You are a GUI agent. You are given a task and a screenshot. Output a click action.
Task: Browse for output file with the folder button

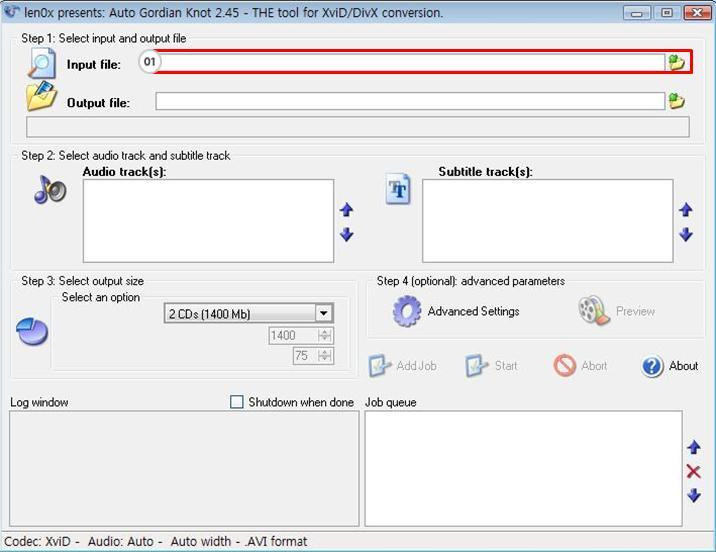(x=676, y=100)
